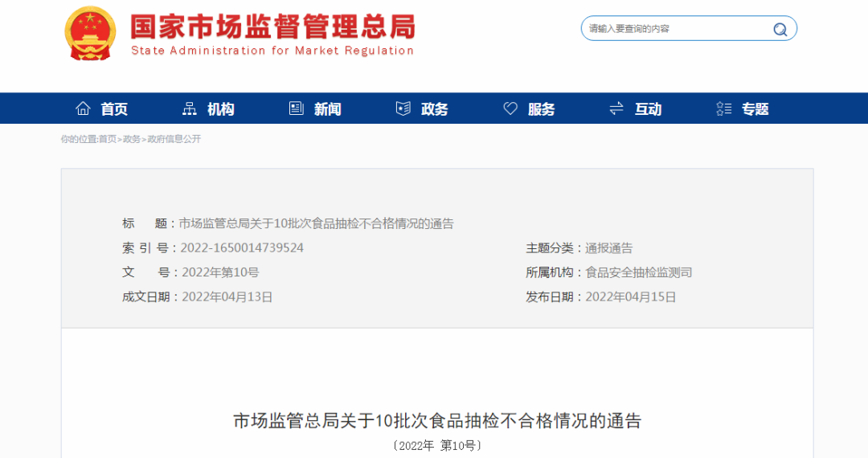Click the newspaper icon beside 新闻
Viewport: 868px width, 458px height.
click(297, 108)
